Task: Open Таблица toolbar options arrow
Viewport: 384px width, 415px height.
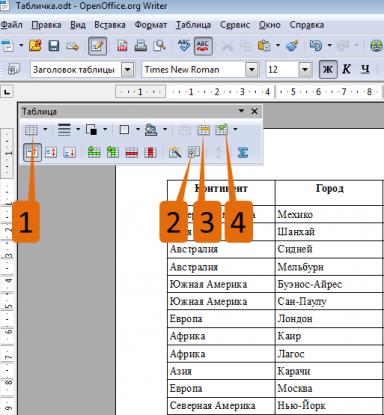Action: 241,111
